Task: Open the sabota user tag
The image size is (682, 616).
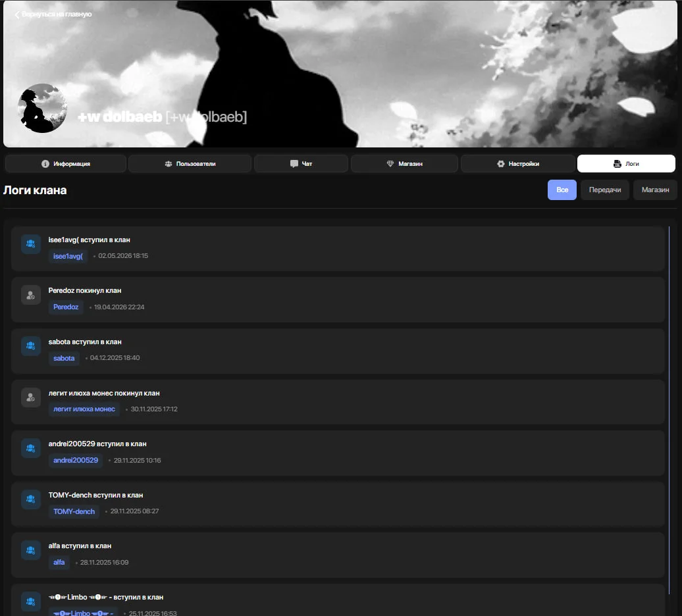Action: coord(64,358)
